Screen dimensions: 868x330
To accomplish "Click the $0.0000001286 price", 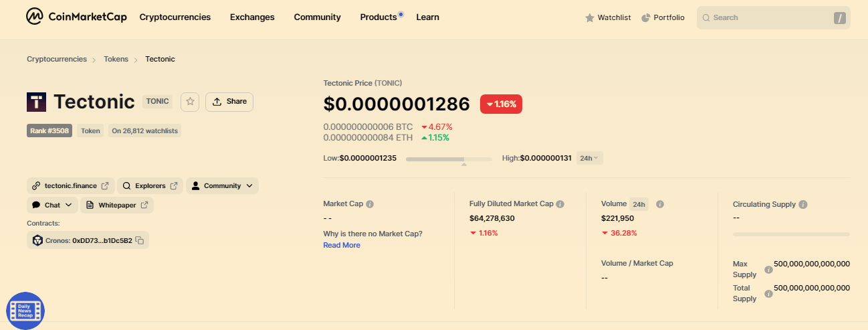I will pyautogui.click(x=397, y=104).
